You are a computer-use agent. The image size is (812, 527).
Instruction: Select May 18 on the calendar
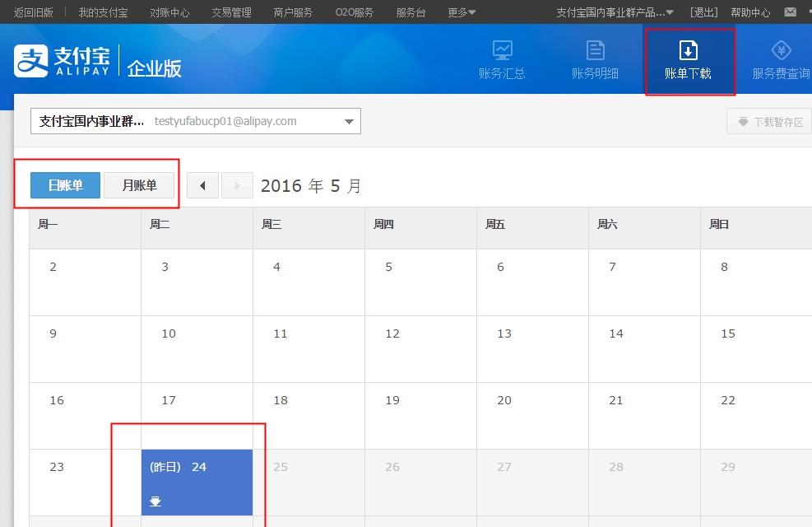tap(309, 416)
